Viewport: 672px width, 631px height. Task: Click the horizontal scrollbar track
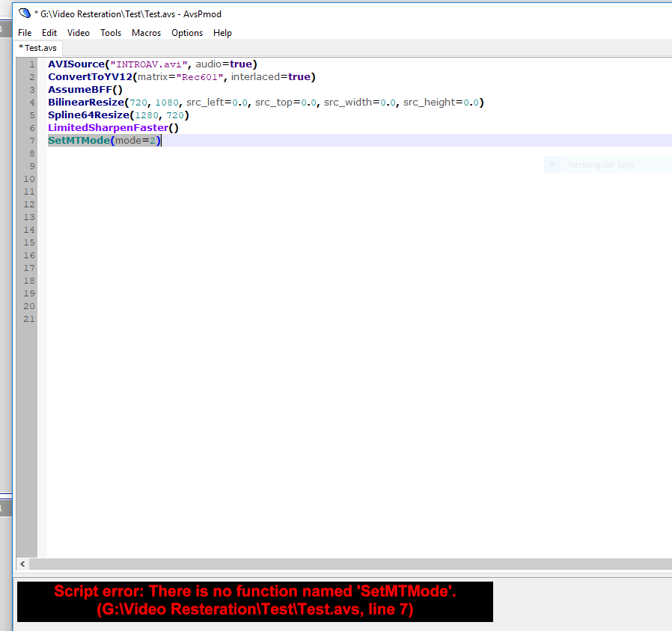click(x=350, y=564)
